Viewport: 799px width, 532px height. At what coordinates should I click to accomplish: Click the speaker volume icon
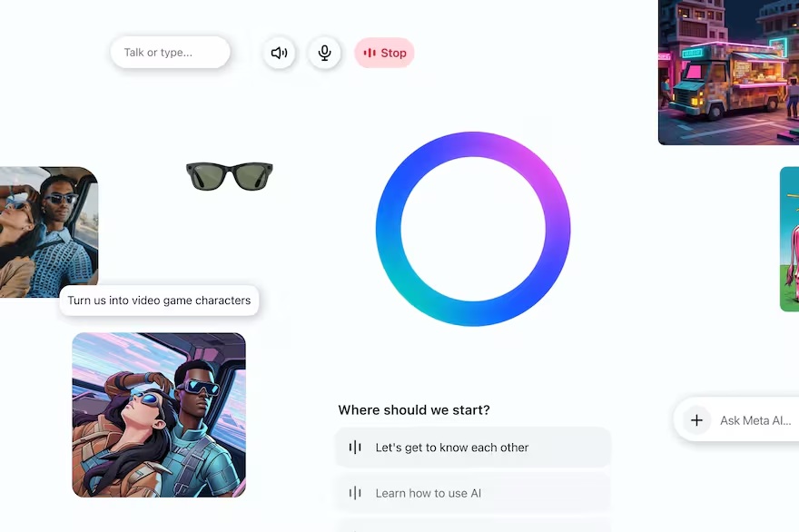(279, 53)
